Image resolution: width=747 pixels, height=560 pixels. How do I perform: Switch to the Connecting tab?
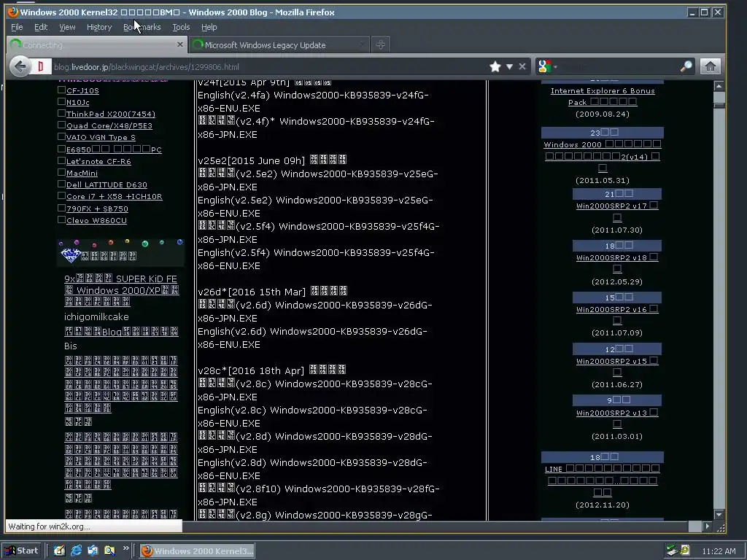tap(97, 44)
